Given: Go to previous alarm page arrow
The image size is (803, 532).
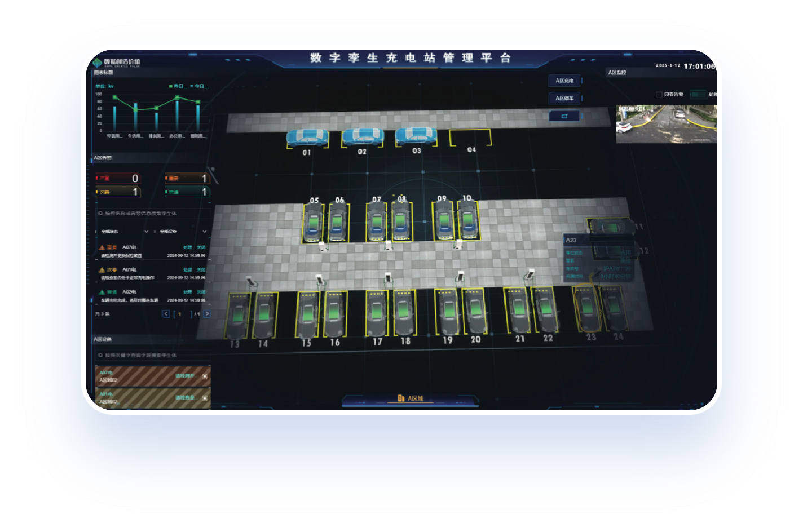Looking at the screenshot, I should pos(166,314).
